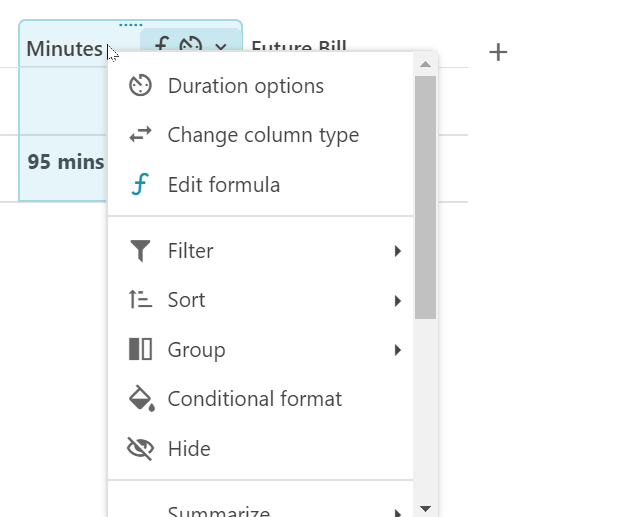Click the Duration options timer icon
632x517 pixels.
pyautogui.click(x=141, y=86)
